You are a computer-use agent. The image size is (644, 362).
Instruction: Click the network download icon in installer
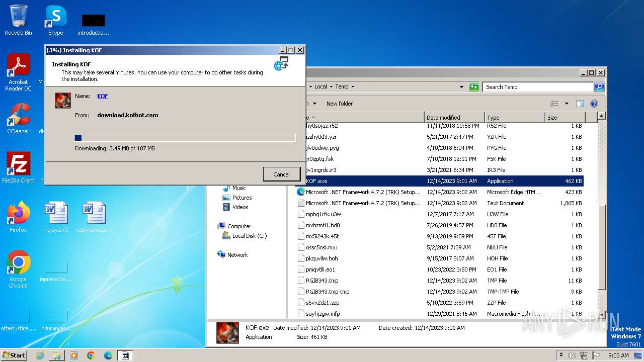[x=281, y=64]
